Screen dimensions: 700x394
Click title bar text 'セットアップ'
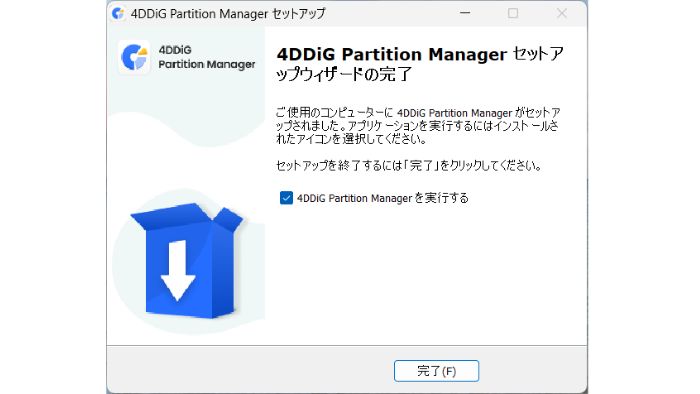click(299, 13)
